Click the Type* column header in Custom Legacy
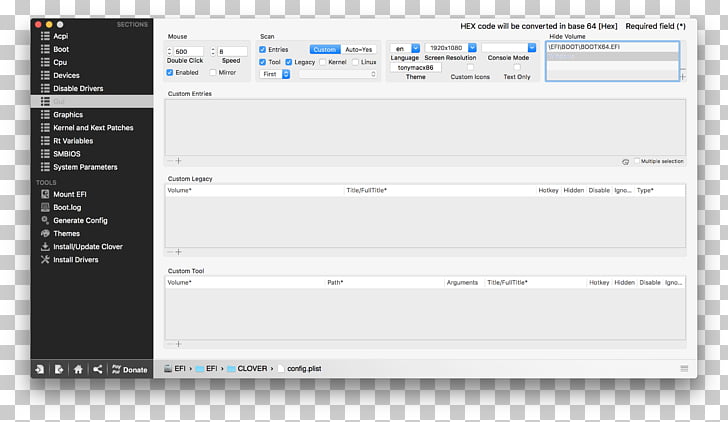The image size is (728, 422). coord(659,190)
